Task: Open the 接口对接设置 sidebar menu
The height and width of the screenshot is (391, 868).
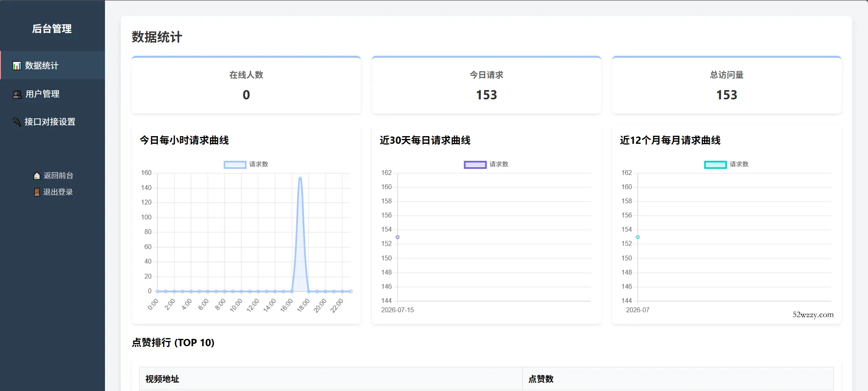Action: pyautogui.click(x=52, y=122)
